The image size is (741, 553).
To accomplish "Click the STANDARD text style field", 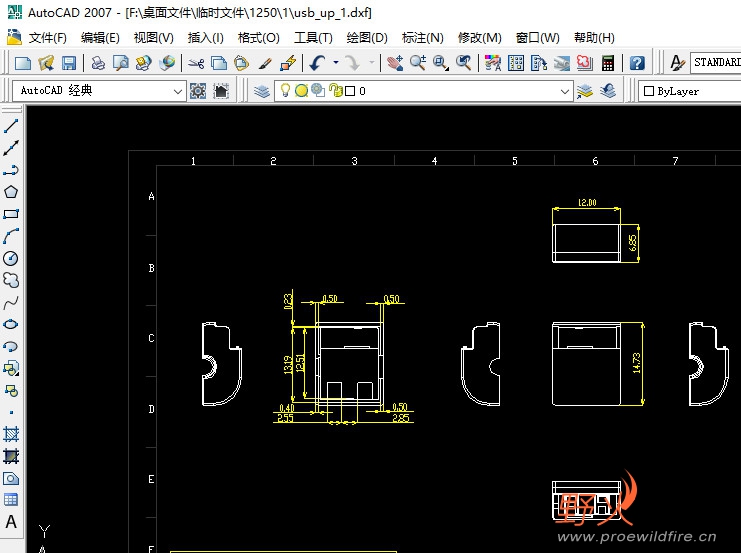I will coord(715,62).
